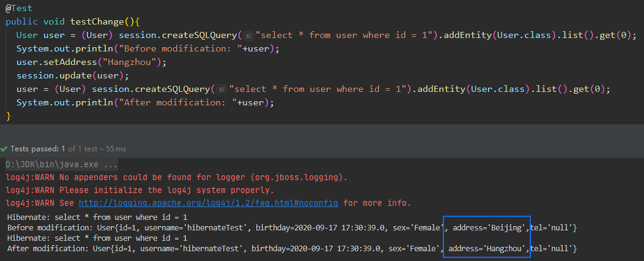Click the green Tests passed checkmark icon
The width and height of the screenshot is (644, 261).
click(x=4, y=149)
